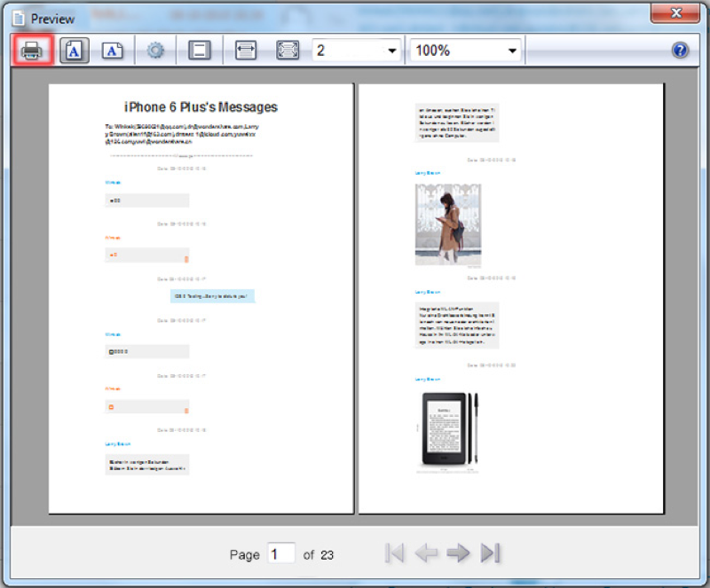Open page setup gear settings
This screenshot has width=710, height=588.
coord(155,51)
